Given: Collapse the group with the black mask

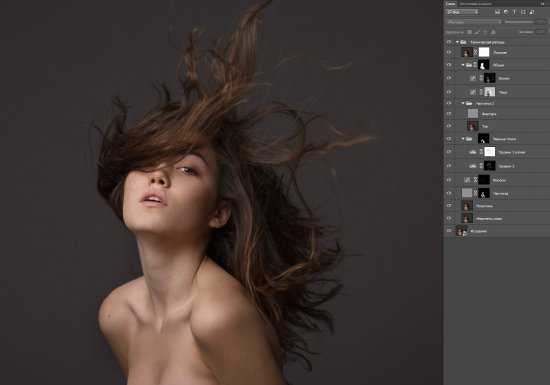Looking at the screenshot, I should coord(463,139).
